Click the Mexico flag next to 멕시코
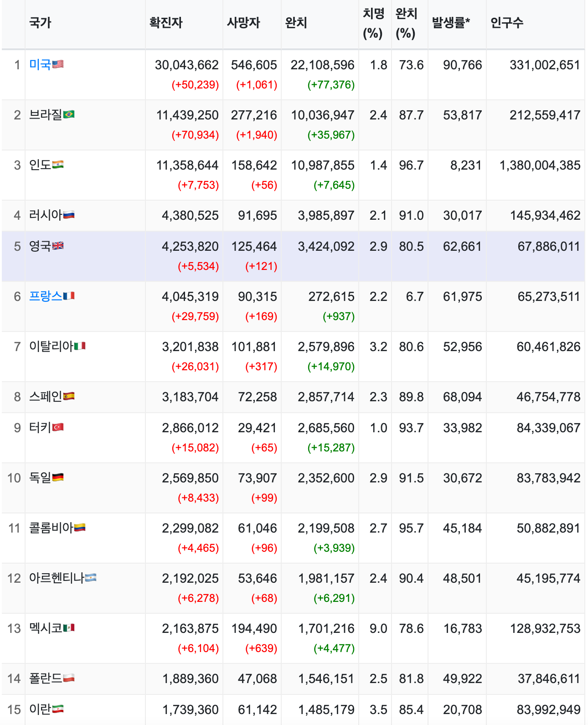Viewport: 588px width, 725px height. (69, 628)
